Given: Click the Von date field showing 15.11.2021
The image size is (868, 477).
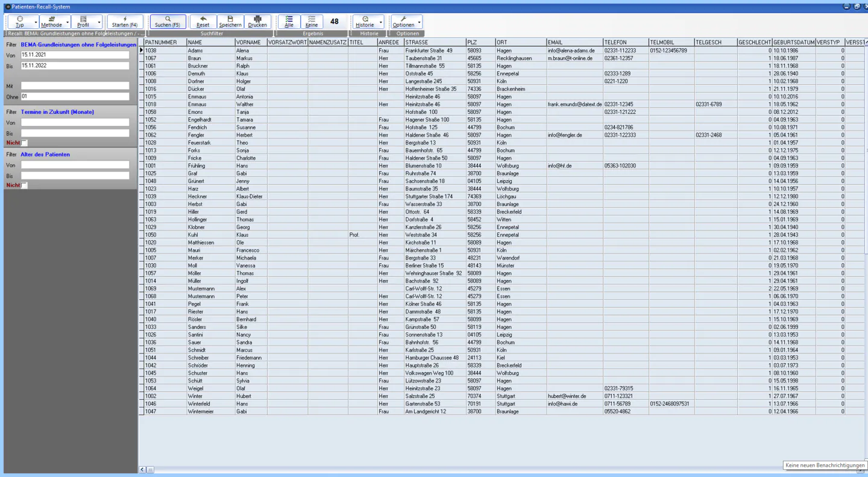Looking at the screenshot, I should tap(75, 55).
